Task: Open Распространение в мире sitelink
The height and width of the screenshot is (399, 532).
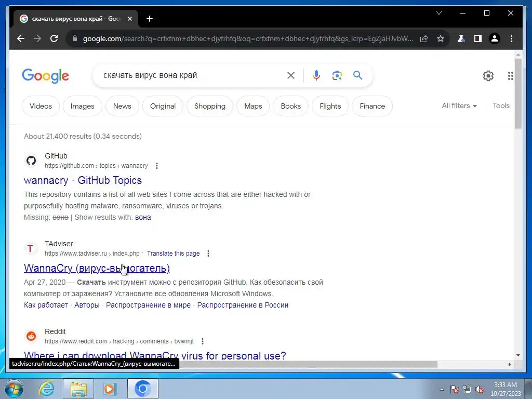Action: pos(148,305)
